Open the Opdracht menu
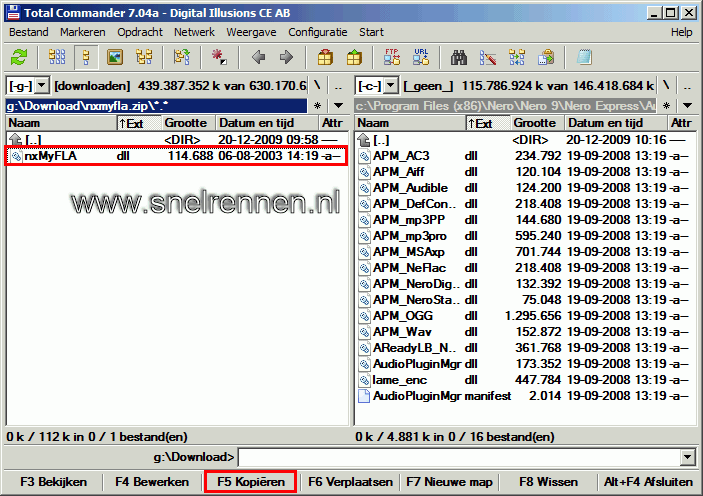Viewport: 703px width, 496px height. coord(140,32)
